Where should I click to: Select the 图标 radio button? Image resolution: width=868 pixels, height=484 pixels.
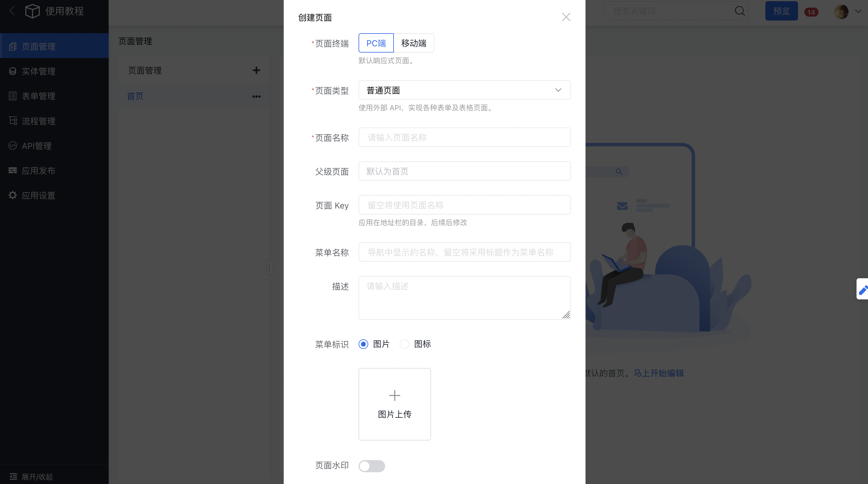point(404,344)
